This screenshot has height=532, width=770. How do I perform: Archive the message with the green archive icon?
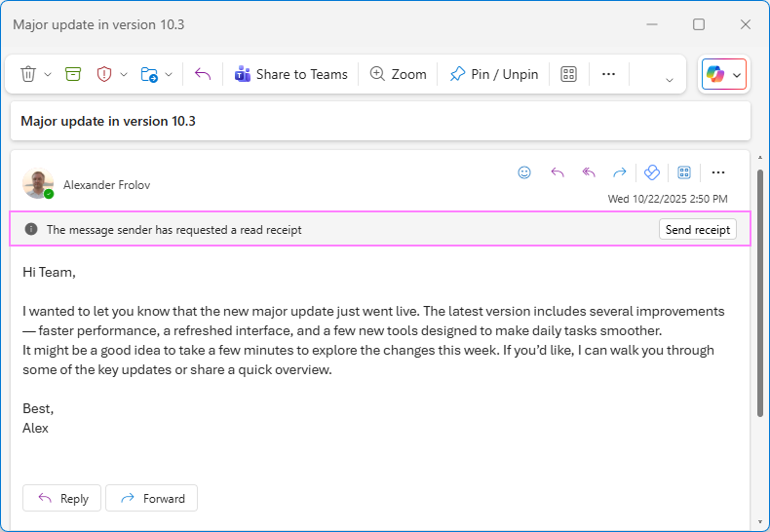73,74
